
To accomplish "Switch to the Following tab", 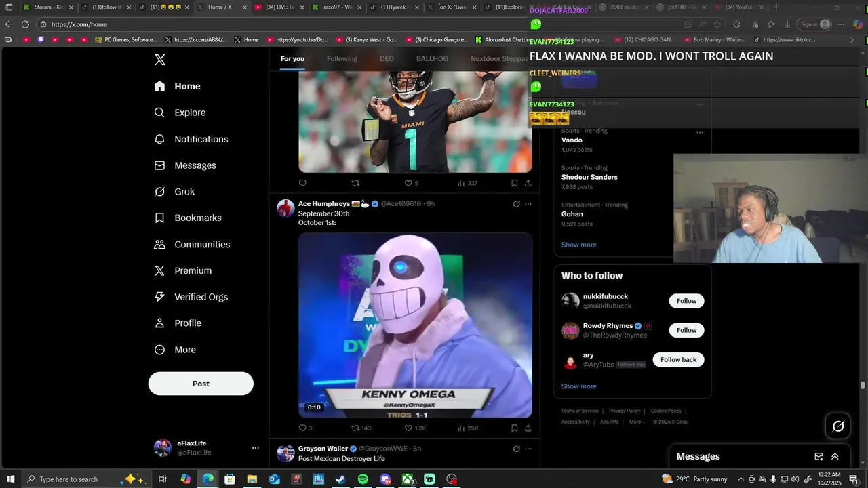I will (342, 58).
